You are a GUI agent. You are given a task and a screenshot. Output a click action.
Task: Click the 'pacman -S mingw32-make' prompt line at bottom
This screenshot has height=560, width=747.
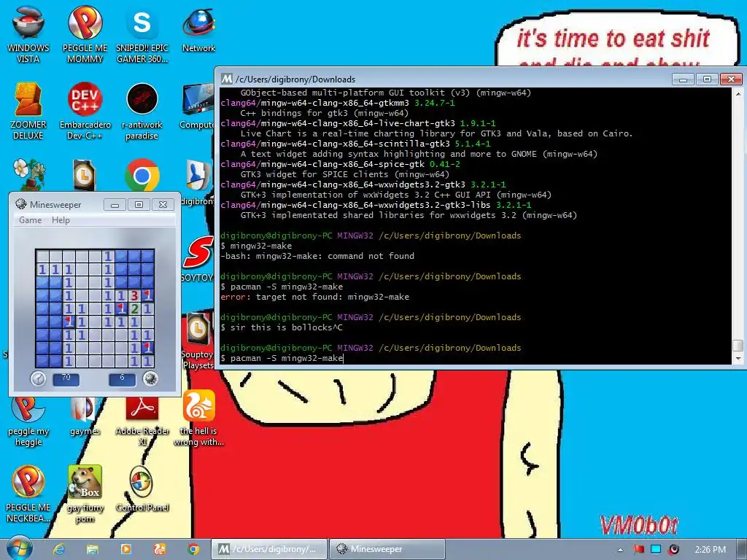(282, 358)
